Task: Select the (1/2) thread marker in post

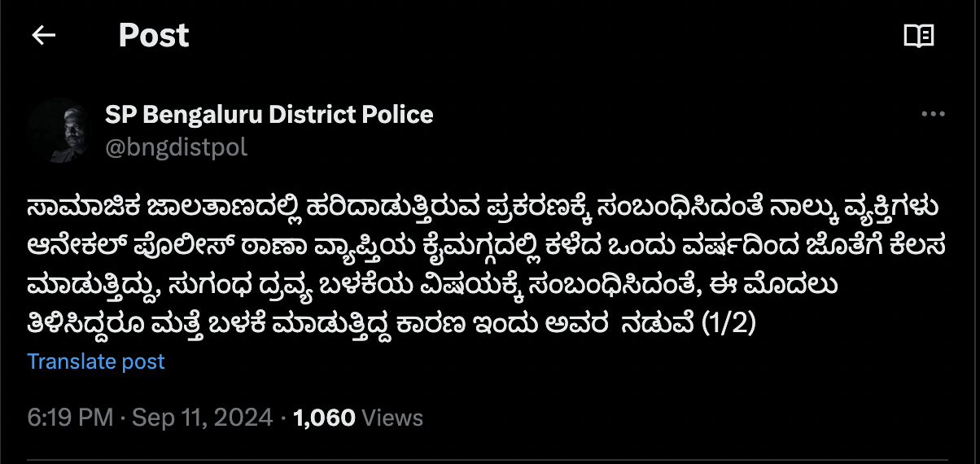Action: click(729, 323)
